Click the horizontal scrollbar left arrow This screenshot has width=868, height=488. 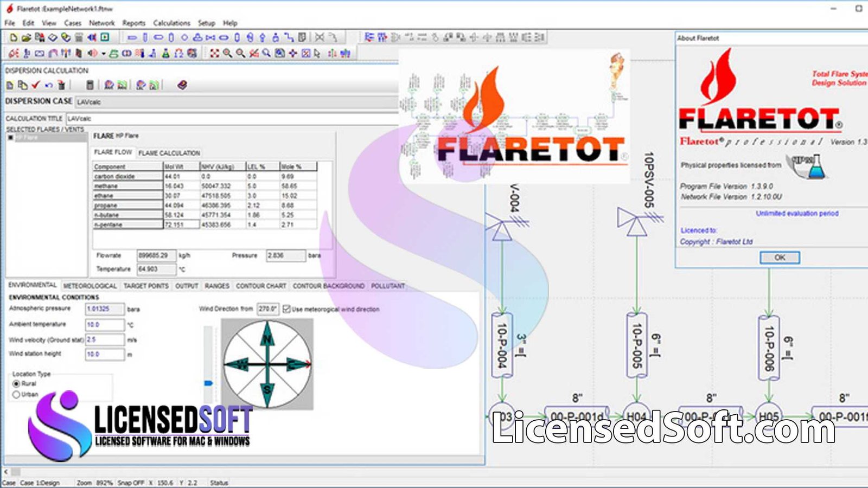click(6, 472)
